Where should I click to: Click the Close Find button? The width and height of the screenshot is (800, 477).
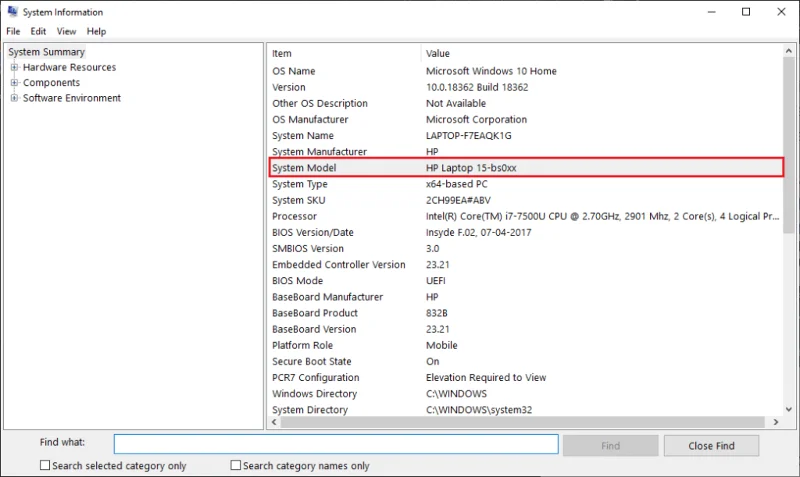[711, 446]
